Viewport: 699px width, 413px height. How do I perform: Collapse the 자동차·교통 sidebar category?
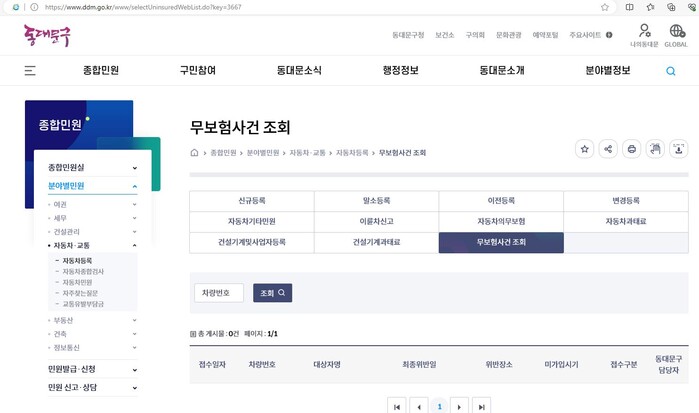pos(92,245)
